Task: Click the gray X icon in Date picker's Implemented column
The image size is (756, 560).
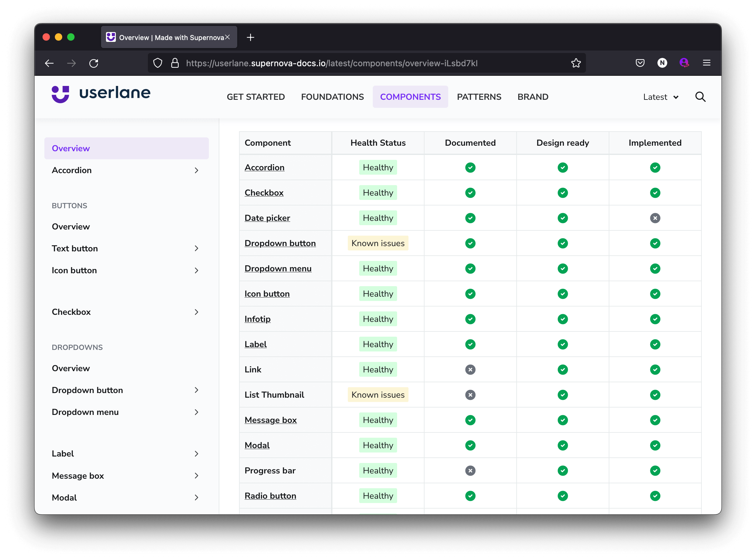Action: pyautogui.click(x=655, y=218)
